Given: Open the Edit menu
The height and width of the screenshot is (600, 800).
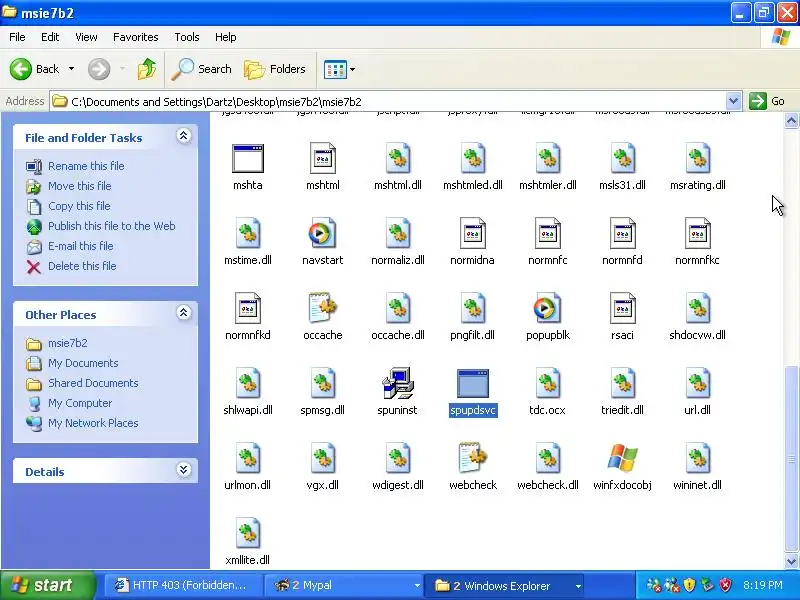Looking at the screenshot, I should click(50, 37).
